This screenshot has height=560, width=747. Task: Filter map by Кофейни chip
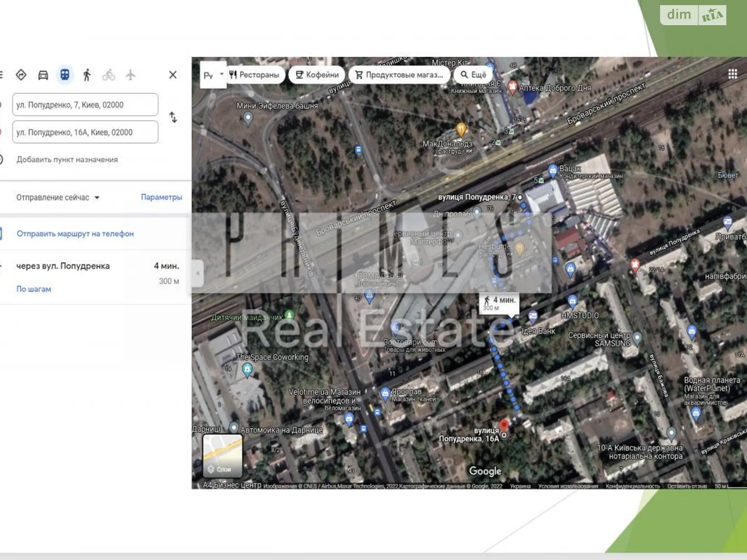(x=317, y=75)
